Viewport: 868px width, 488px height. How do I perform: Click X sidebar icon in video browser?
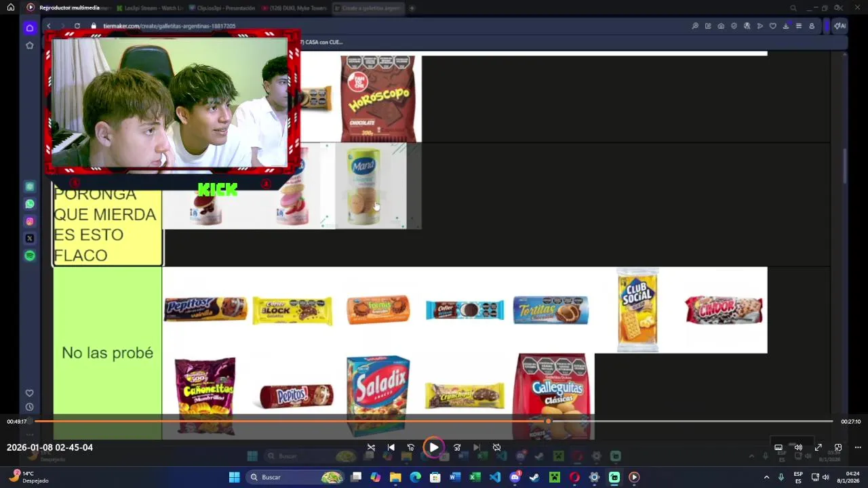30,239
